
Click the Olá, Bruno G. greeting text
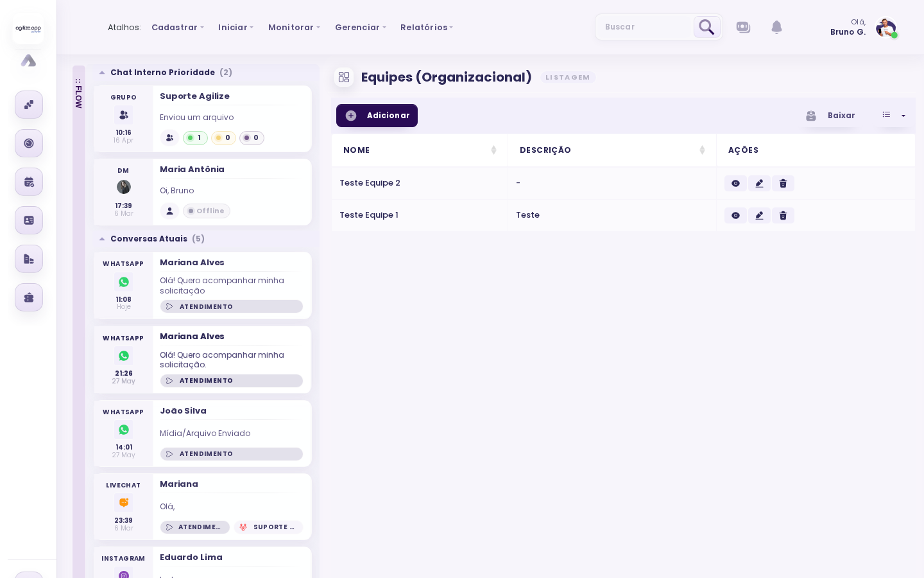click(x=848, y=27)
